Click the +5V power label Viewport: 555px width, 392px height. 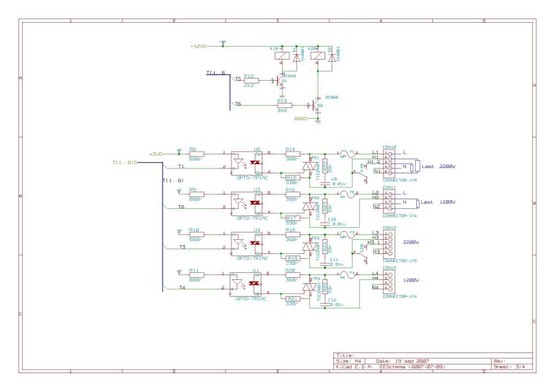tap(156, 154)
